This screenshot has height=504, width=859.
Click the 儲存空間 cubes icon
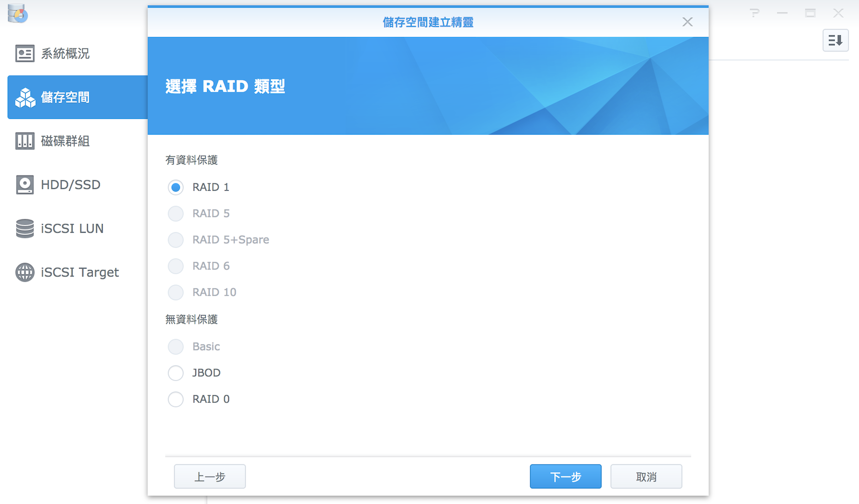(x=25, y=97)
